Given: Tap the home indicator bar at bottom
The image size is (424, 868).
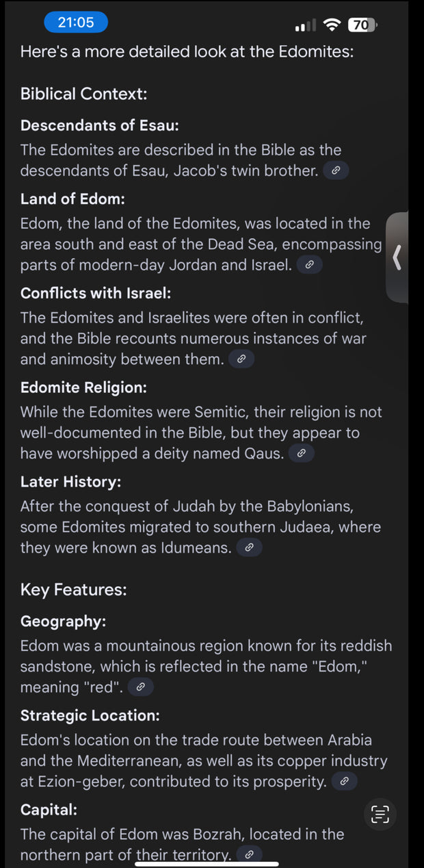Looking at the screenshot, I should tap(212, 863).
